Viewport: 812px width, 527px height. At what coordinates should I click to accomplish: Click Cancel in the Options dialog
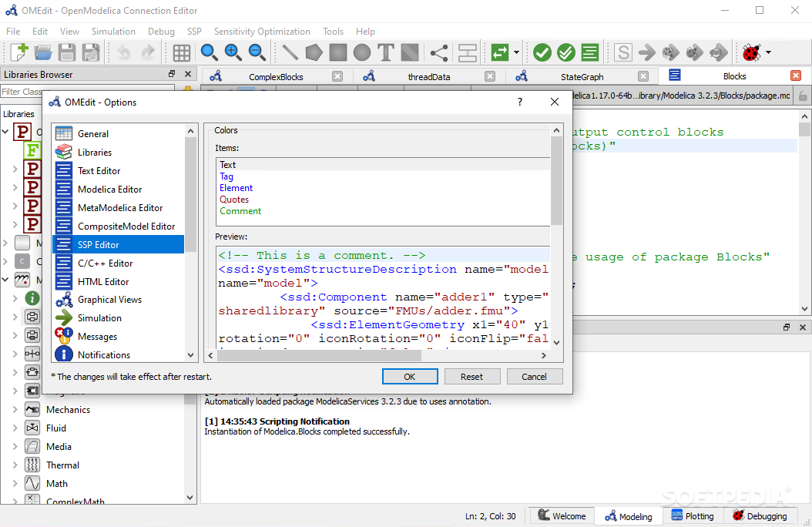[534, 376]
